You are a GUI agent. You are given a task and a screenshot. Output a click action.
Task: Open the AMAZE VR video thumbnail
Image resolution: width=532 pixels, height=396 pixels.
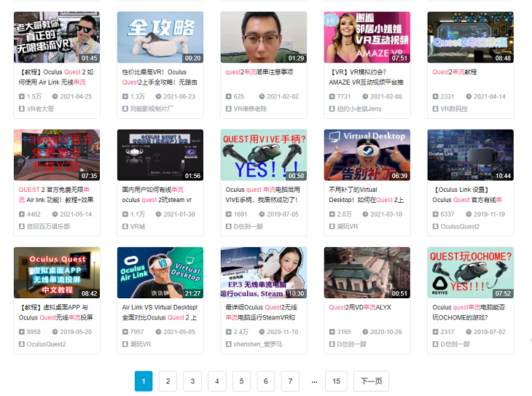pyautogui.click(x=367, y=37)
